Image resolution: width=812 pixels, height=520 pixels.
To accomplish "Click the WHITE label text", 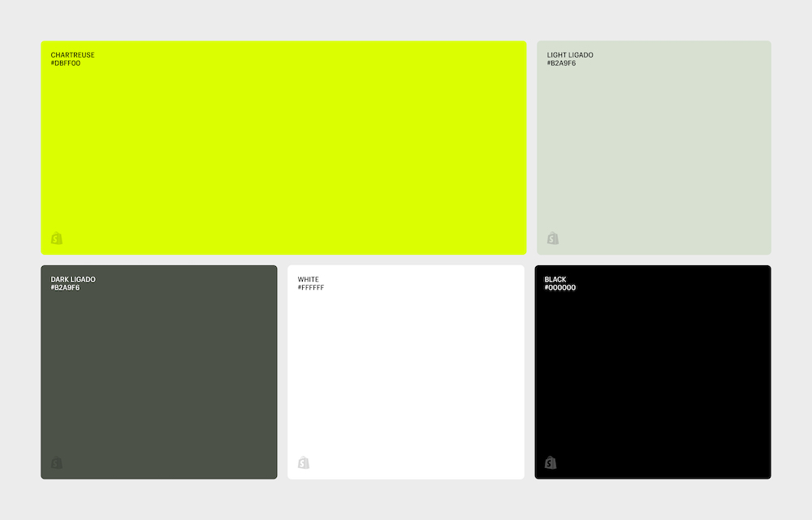I will pos(308,279).
